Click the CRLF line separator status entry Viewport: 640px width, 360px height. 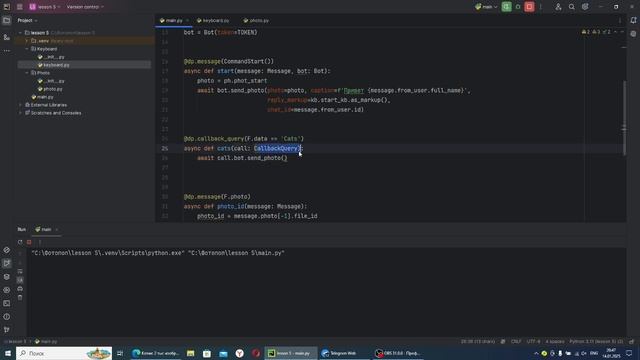tap(516, 341)
